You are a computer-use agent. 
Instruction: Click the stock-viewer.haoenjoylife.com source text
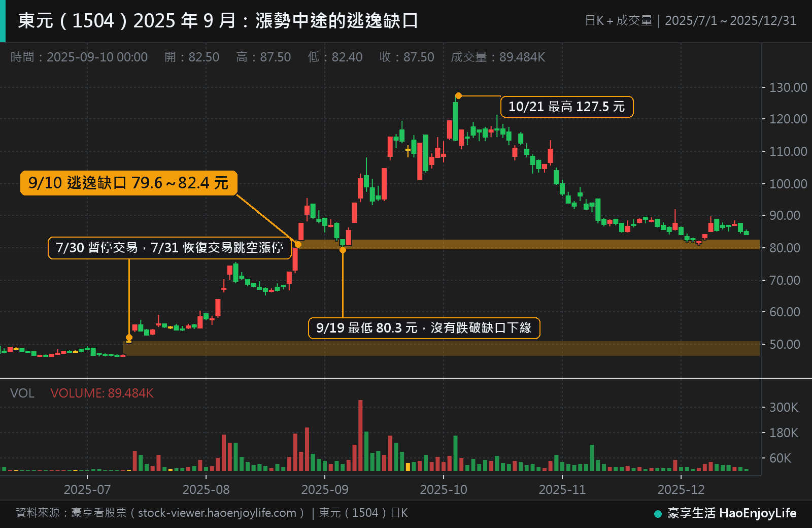pyautogui.click(x=217, y=513)
